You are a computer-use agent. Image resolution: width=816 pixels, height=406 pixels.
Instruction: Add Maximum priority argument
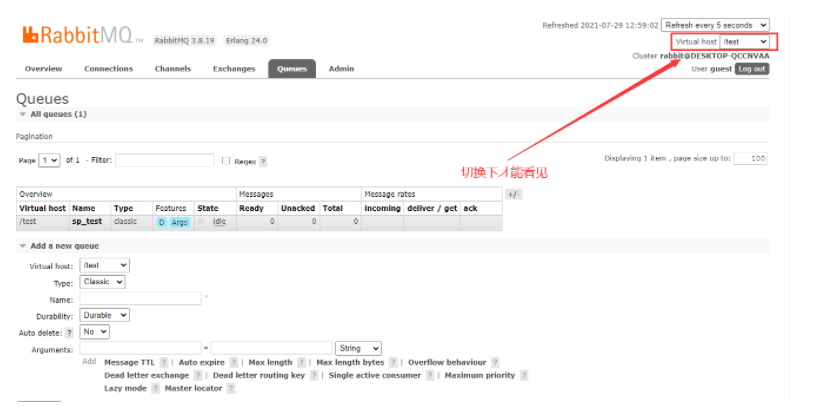[480, 375]
